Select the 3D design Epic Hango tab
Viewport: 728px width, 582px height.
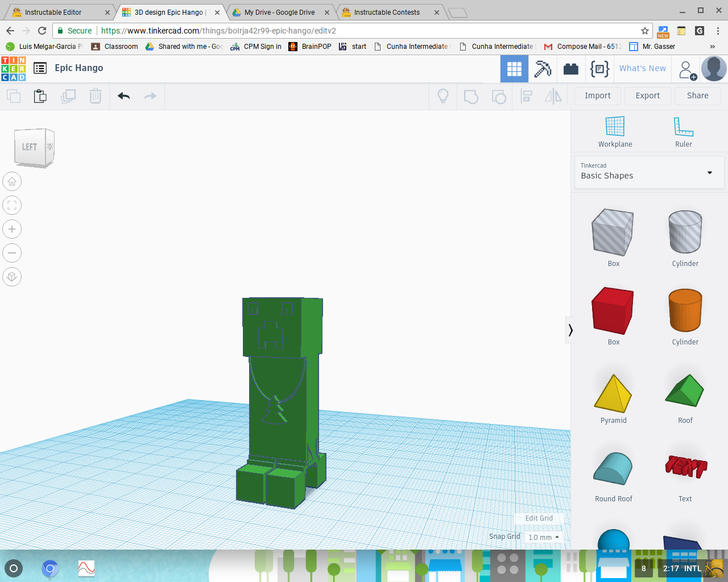click(x=171, y=12)
